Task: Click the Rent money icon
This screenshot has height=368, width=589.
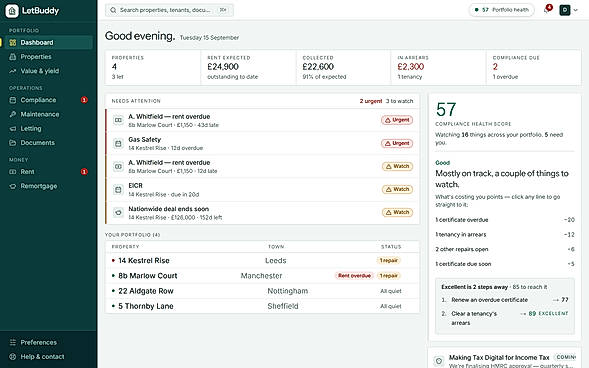Action: [13, 172]
